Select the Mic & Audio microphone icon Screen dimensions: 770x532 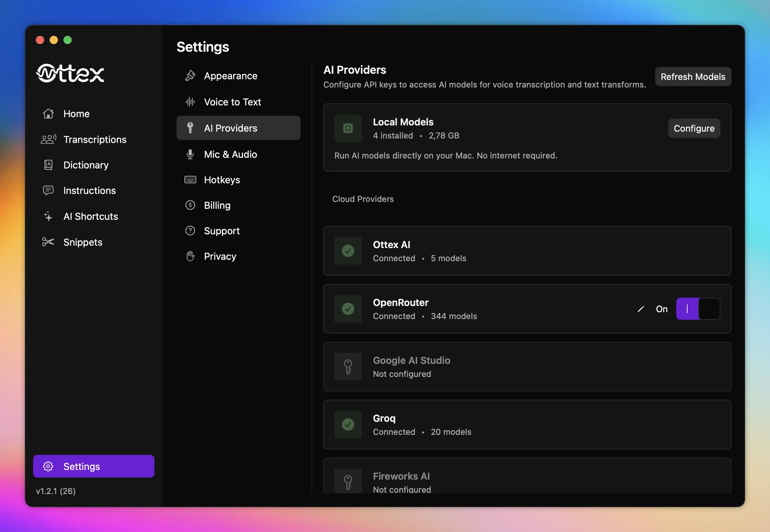point(190,154)
